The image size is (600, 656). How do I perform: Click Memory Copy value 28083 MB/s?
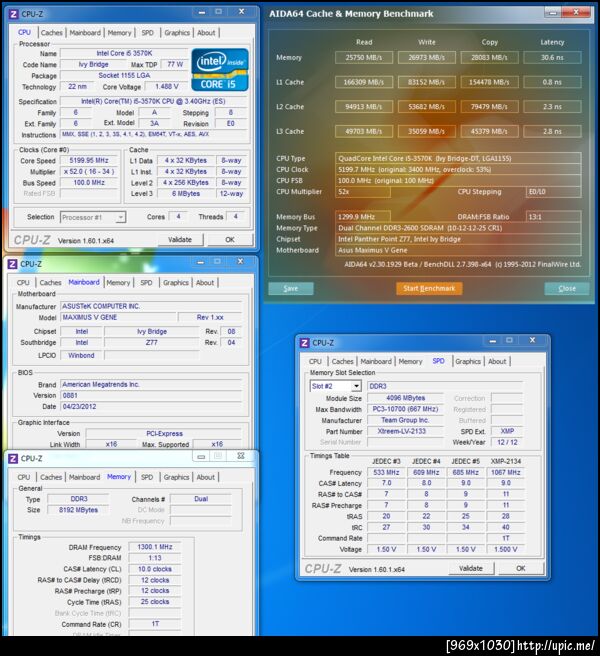point(489,58)
